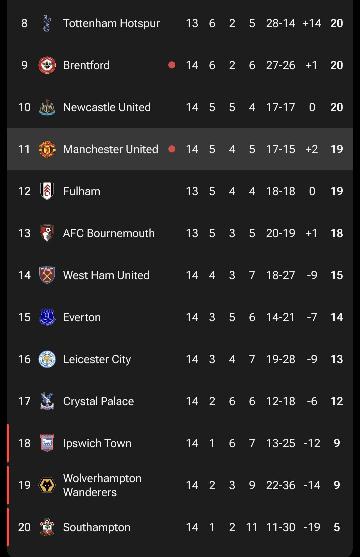The width and height of the screenshot is (360, 557).
Task: Select the Ipswich Town badge
Action: (x=47, y=443)
